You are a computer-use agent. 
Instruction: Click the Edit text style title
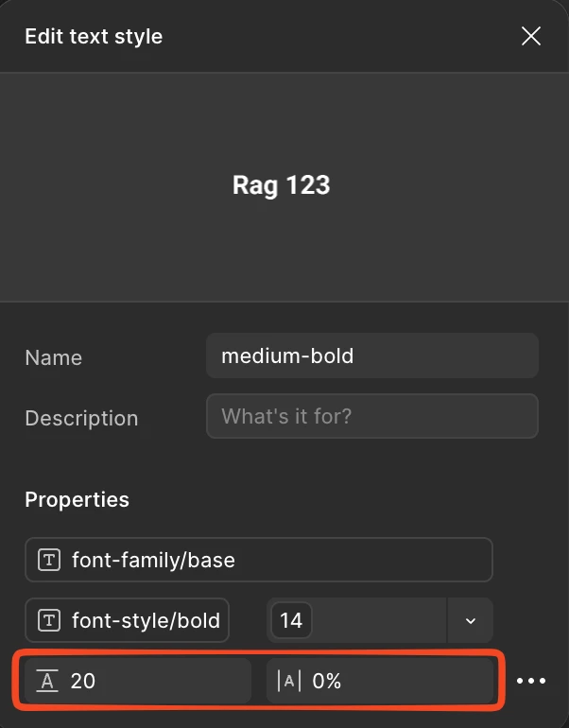pos(94,36)
